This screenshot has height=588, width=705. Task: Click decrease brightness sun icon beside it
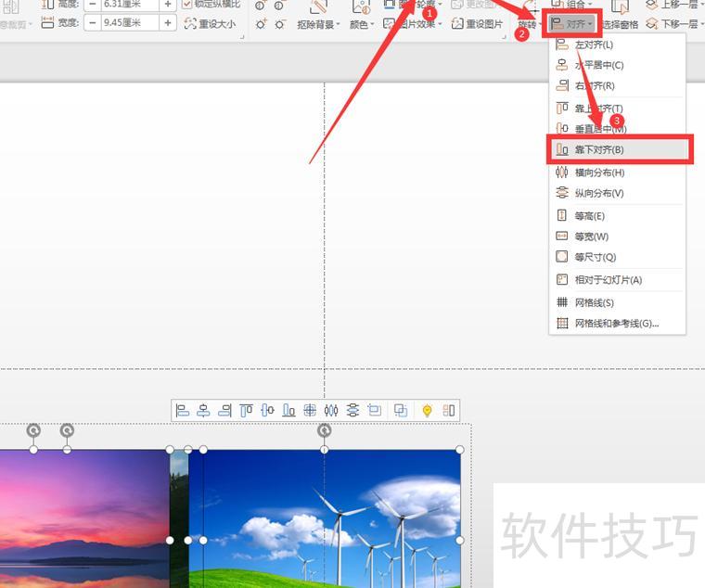pyautogui.click(x=279, y=24)
